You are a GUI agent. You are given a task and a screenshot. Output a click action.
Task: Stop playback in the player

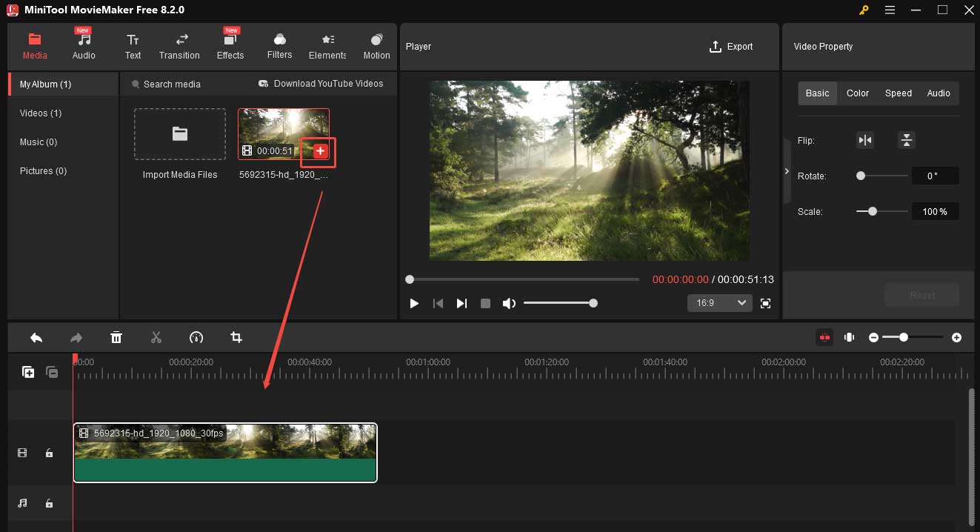(485, 303)
